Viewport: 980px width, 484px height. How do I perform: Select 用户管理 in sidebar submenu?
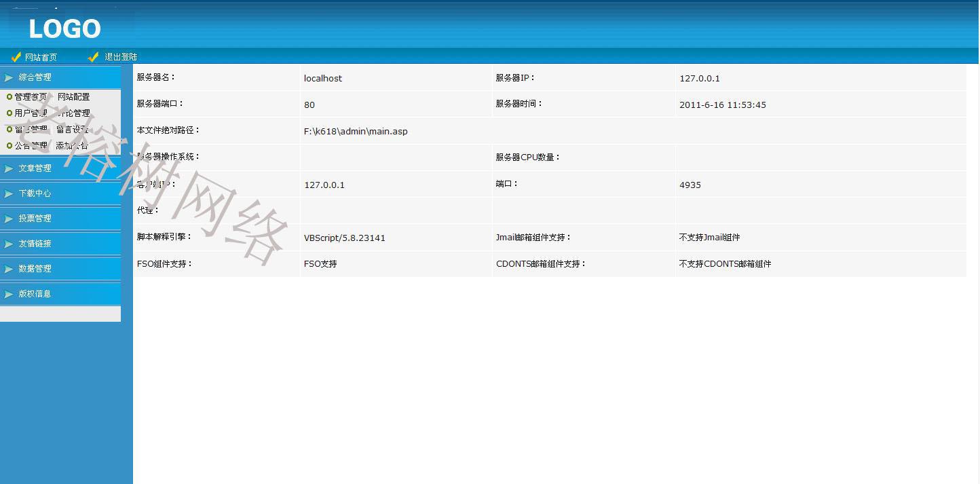click(x=31, y=113)
